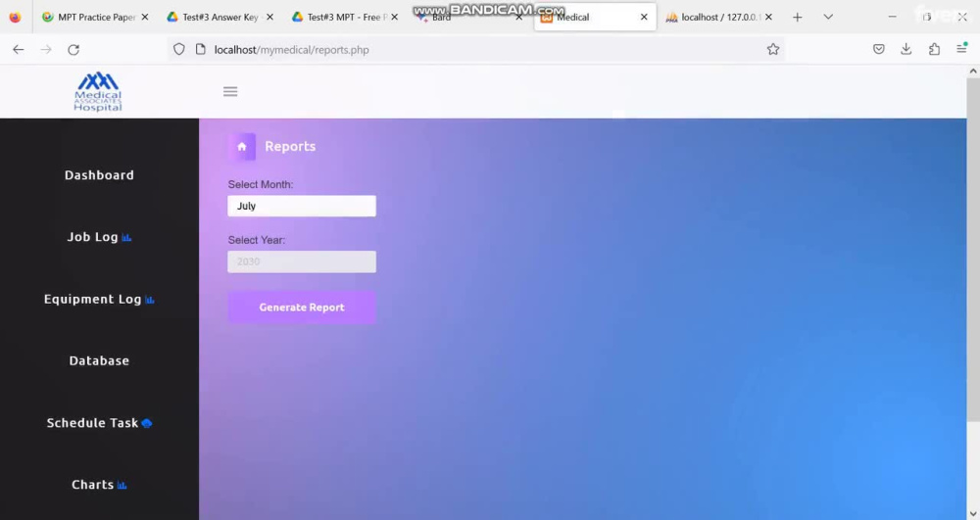Click the address bar URL localhost/mymedical/reports.php

point(291,50)
